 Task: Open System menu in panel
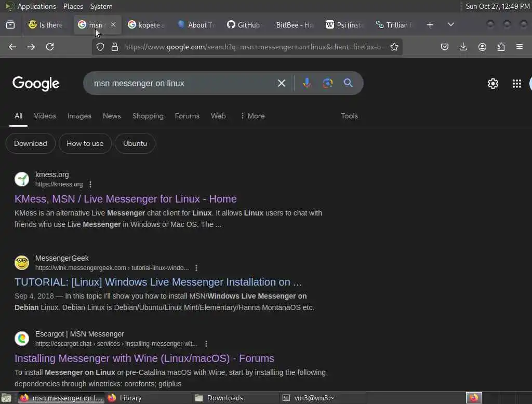coord(101,6)
